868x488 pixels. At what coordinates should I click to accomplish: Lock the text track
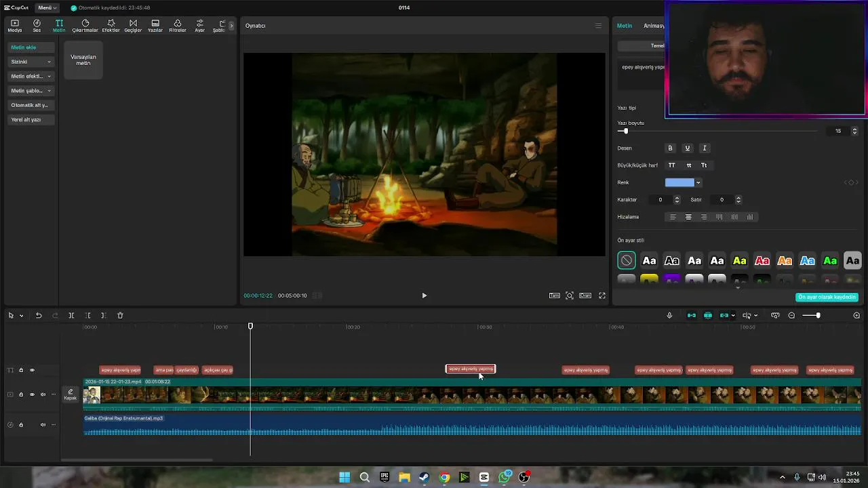(x=21, y=370)
